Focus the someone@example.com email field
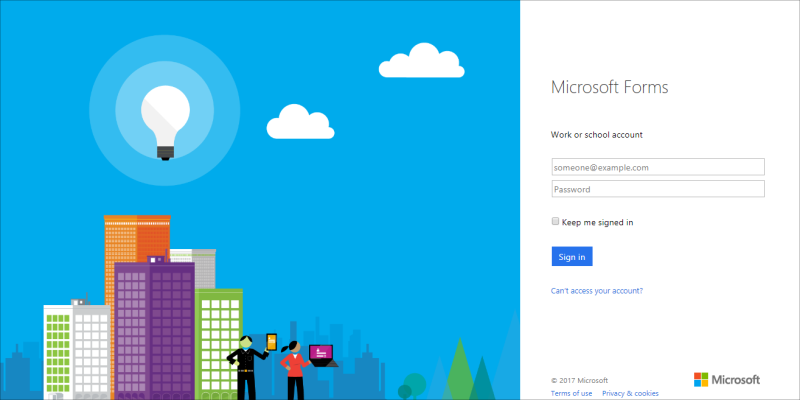 [657, 167]
